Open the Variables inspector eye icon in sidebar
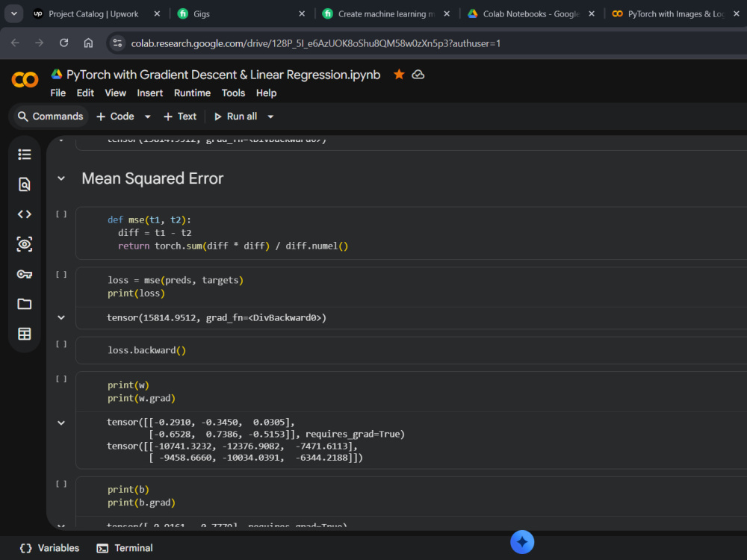The width and height of the screenshot is (747, 560). (x=25, y=244)
